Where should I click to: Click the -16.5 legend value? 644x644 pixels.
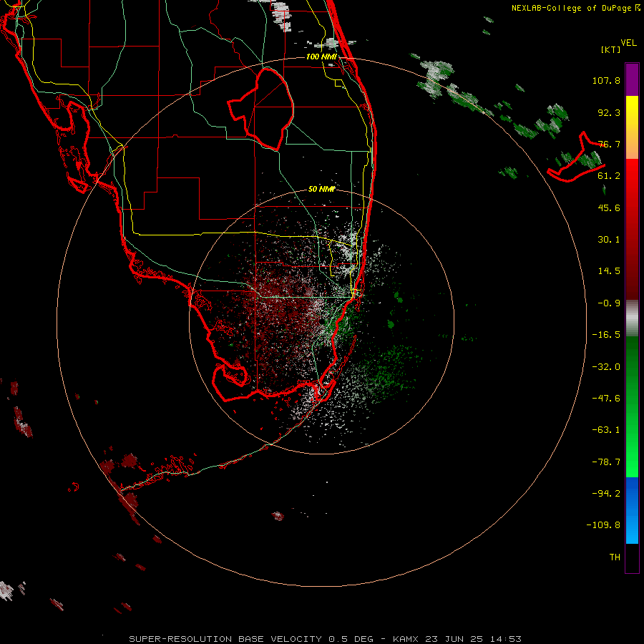click(x=606, y=335)
